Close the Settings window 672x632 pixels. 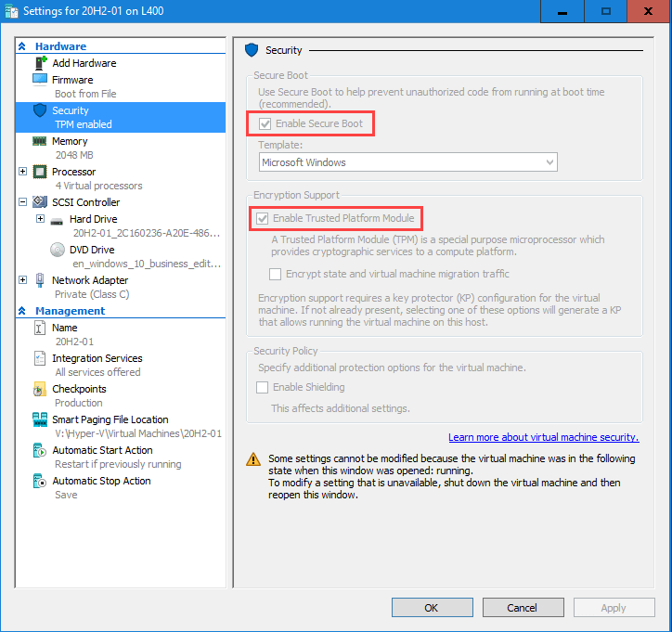coord(649,11)
